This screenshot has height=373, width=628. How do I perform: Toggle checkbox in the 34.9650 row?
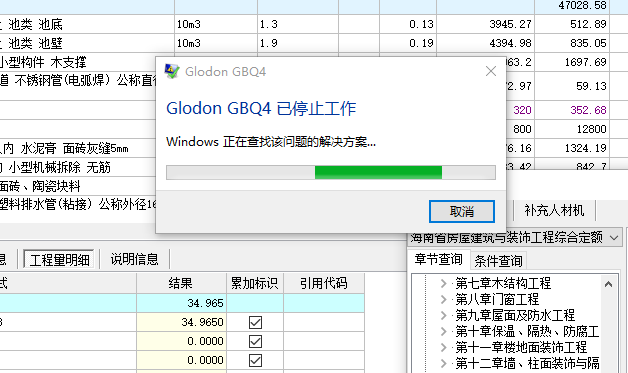tap(255, 322)
